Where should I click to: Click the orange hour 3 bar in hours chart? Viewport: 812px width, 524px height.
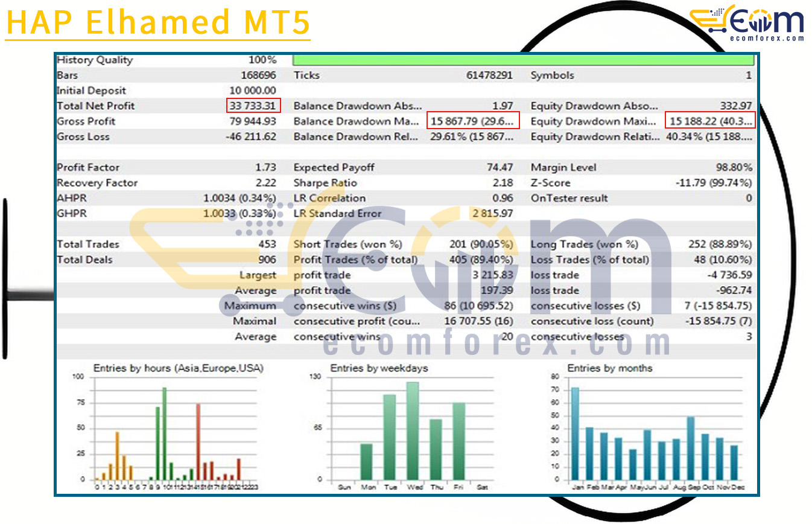[117, 456]
